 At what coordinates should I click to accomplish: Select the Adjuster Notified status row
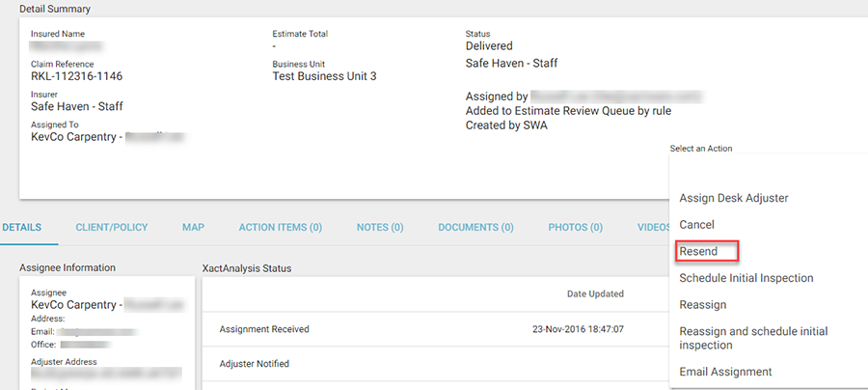(255, 364)
